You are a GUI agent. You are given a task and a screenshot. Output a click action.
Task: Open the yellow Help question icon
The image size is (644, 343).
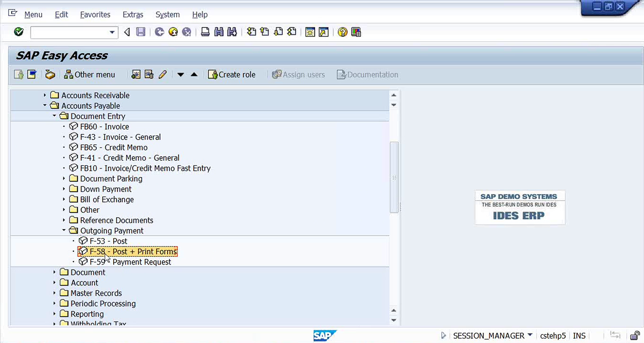[x=342, y=32]
